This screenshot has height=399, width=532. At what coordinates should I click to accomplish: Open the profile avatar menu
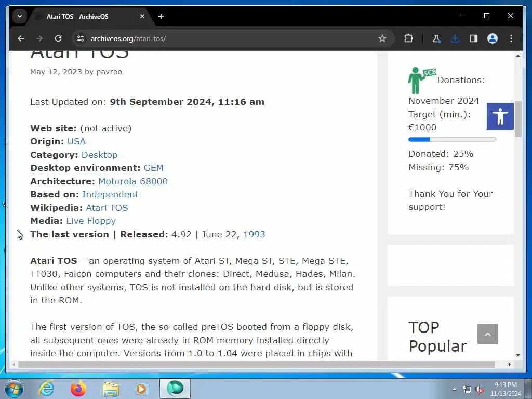tap(493, 38)
